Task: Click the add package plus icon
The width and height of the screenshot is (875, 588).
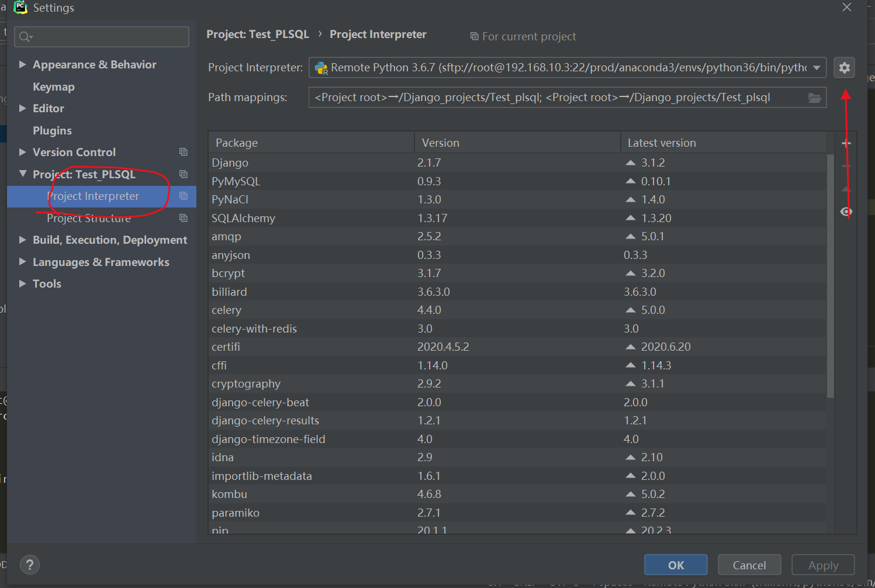Action: pos(846,143)
